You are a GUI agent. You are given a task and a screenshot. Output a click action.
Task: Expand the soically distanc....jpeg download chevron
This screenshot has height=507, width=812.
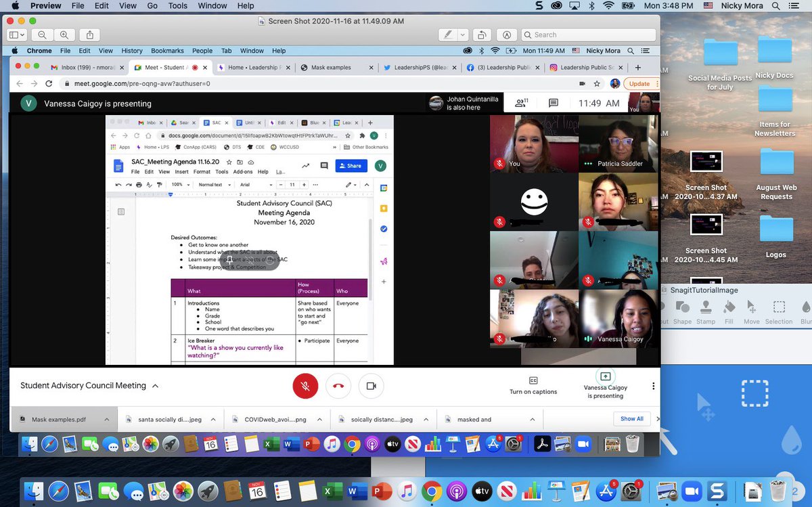point(425,419)
